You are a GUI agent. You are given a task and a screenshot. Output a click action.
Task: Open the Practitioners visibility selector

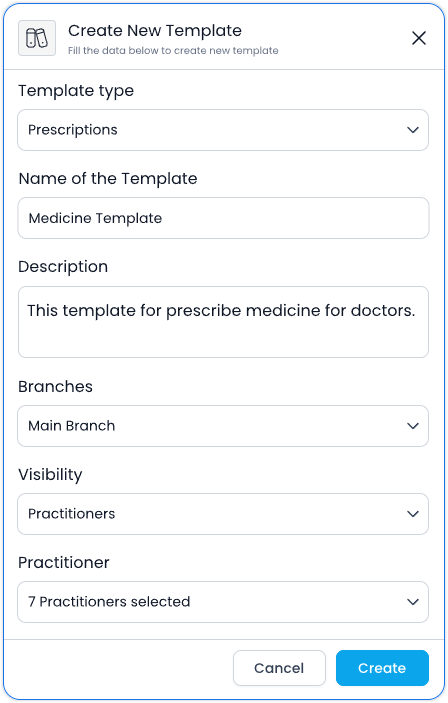point(223,514)
